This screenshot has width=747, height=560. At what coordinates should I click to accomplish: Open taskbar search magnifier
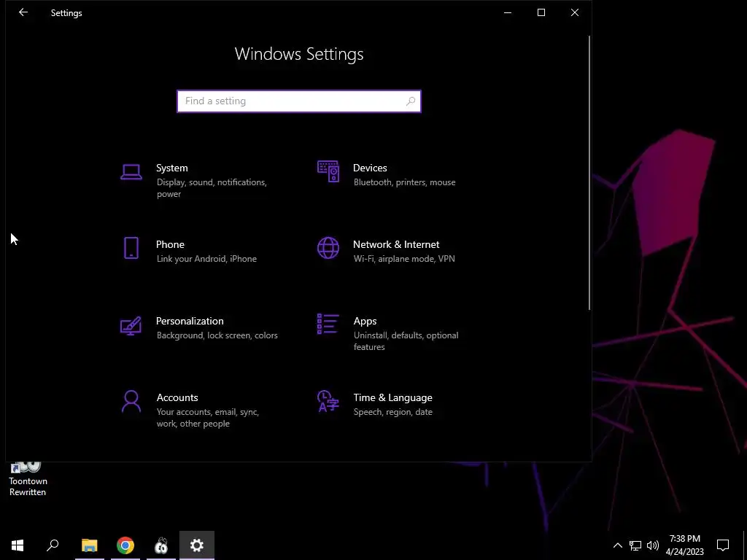coord(53,545)
